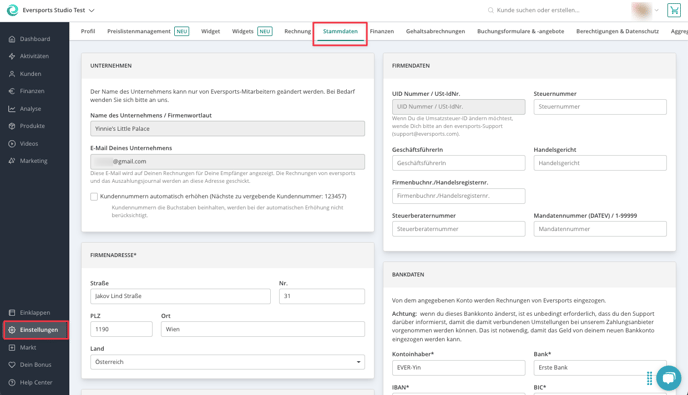
Task: Click company name field Yinnie's Little Palace
Action: coord(227,129)
